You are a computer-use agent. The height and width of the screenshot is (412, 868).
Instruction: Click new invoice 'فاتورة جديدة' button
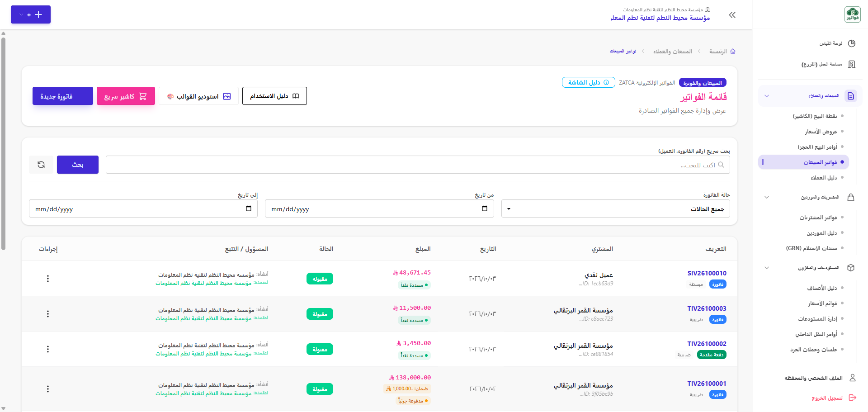(x=63, y=96)
